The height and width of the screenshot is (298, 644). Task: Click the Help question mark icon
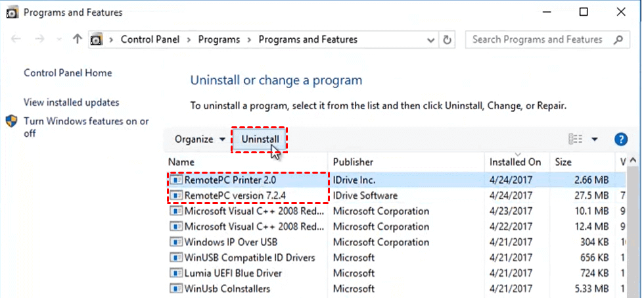coord(620,139)
